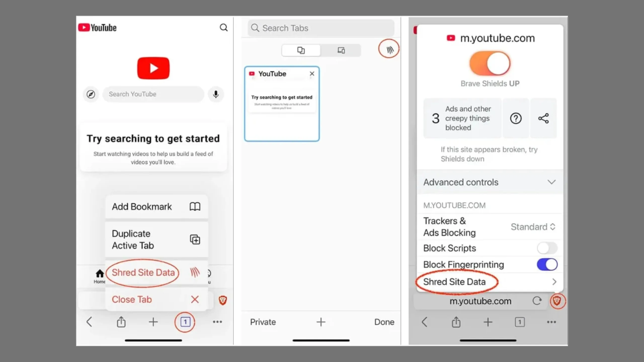Tap the YouTube logo in header
644x362 pixels.
point(97,27)
